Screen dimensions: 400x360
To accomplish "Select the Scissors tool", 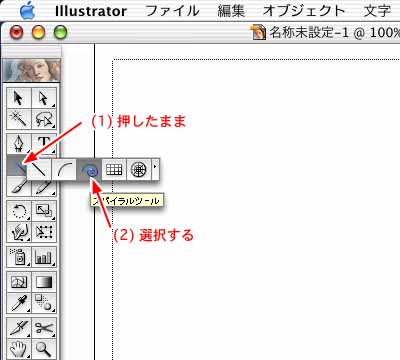I will pyautogui.click(x=44, y=328).
